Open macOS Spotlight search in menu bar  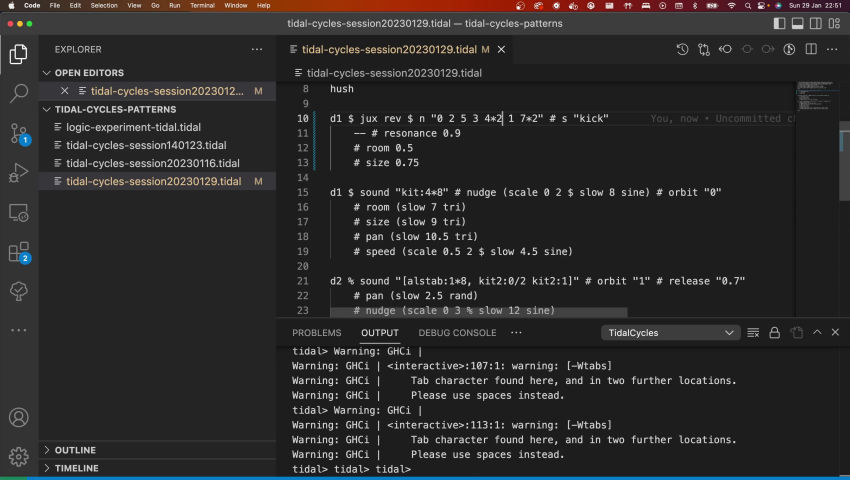point(748,5)
